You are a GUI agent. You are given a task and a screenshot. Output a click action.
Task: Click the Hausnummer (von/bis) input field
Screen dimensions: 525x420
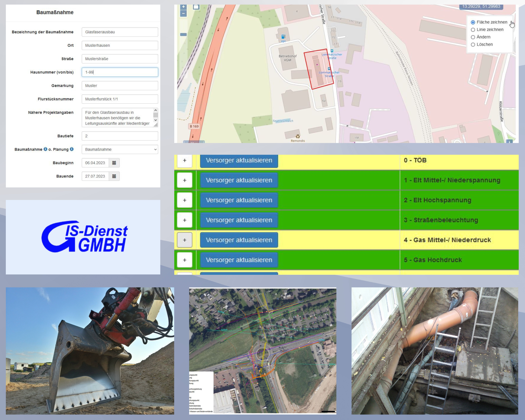pyautogui.click(x=120, y=72)
